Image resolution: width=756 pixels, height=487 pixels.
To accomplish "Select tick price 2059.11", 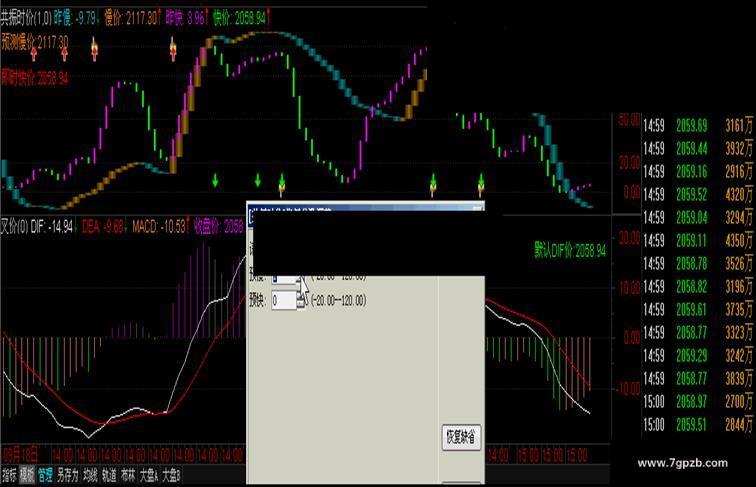I will [691, 240].
